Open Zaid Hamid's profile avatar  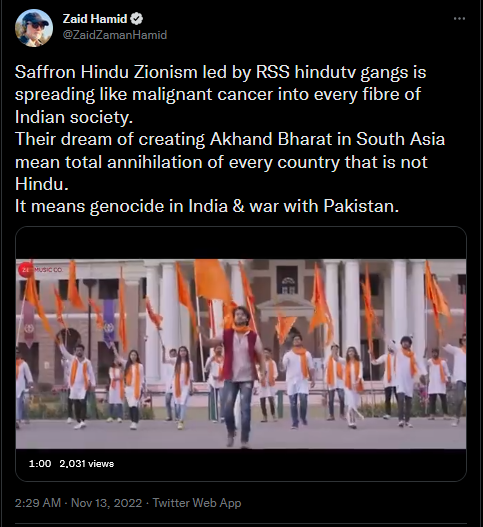click(34, 28)
